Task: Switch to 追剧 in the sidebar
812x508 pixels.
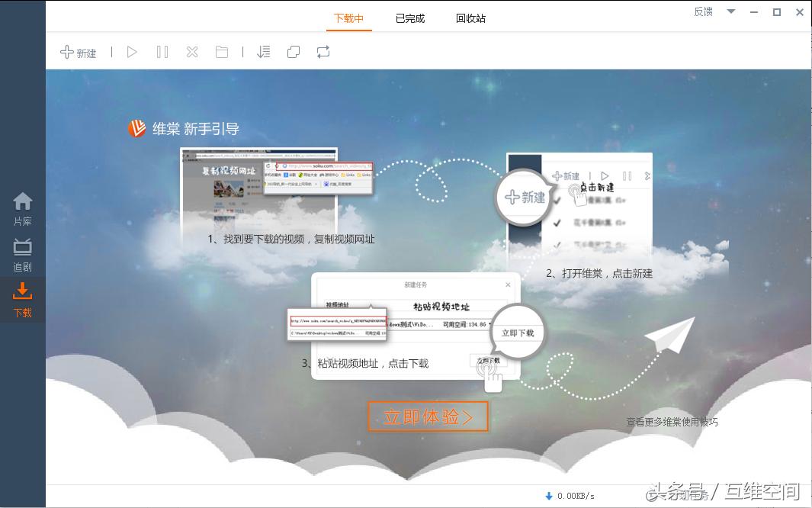Action: 22,252
